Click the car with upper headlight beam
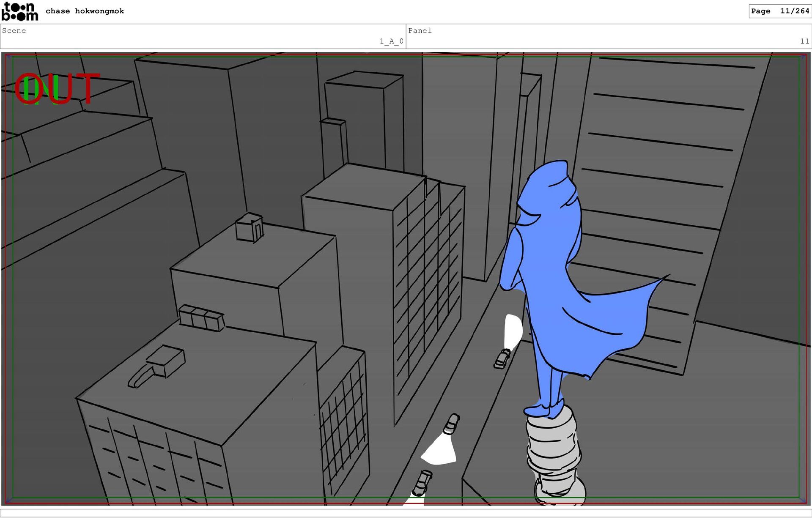812x525 pixels. 502,359
